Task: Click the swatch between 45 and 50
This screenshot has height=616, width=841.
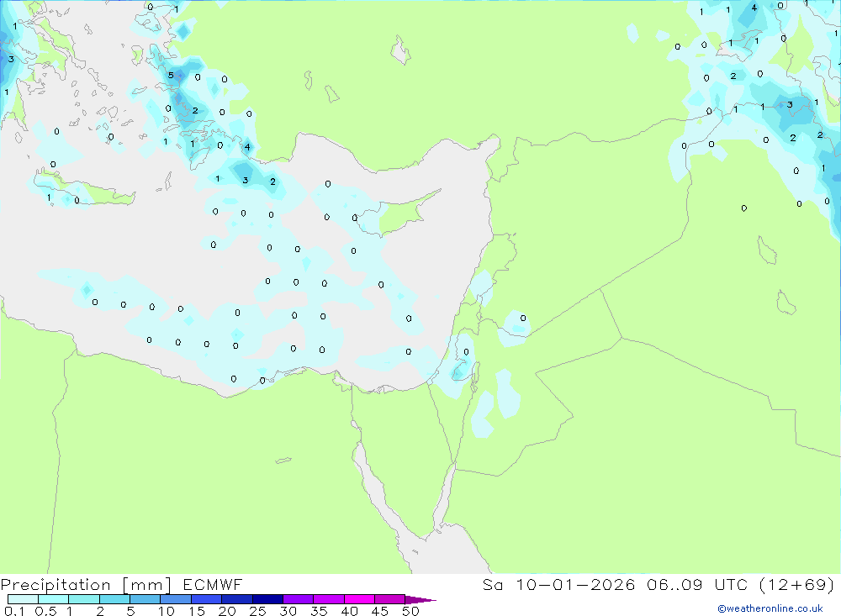Action: point(389,599)
